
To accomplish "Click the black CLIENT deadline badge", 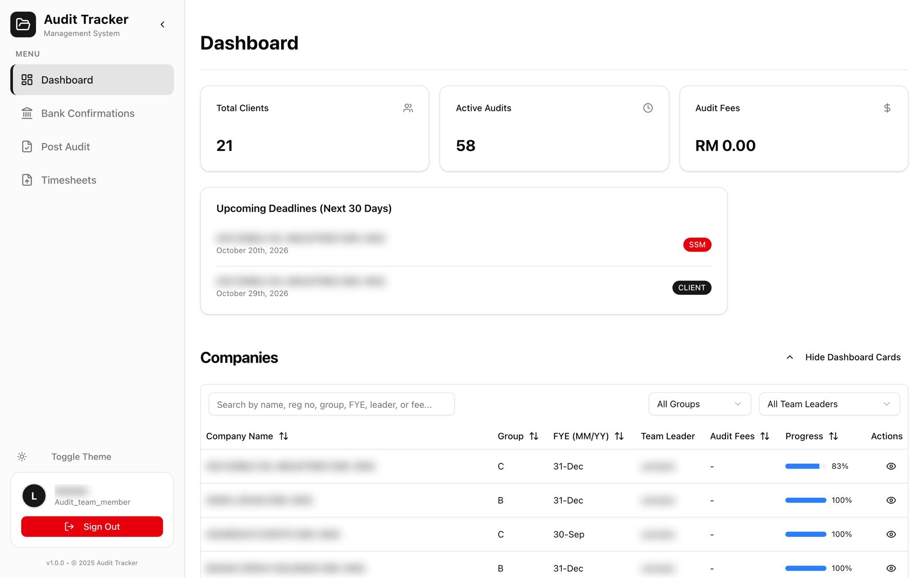I will tap(692, 288).
